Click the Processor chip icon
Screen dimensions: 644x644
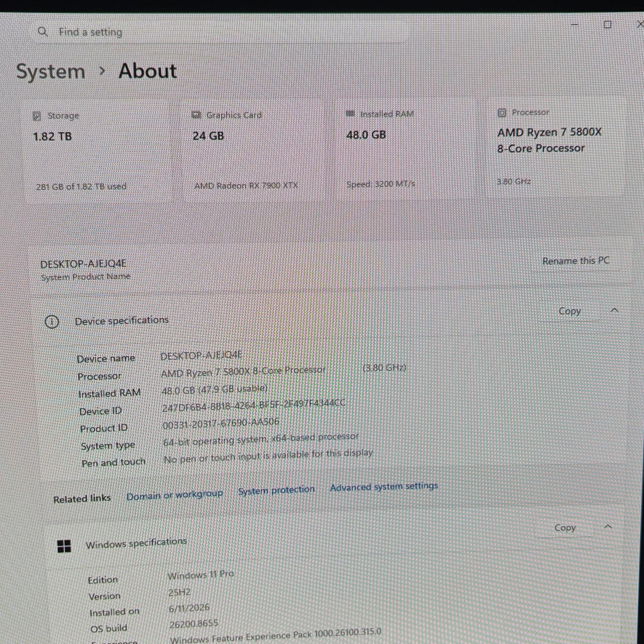tap(502, 113)
